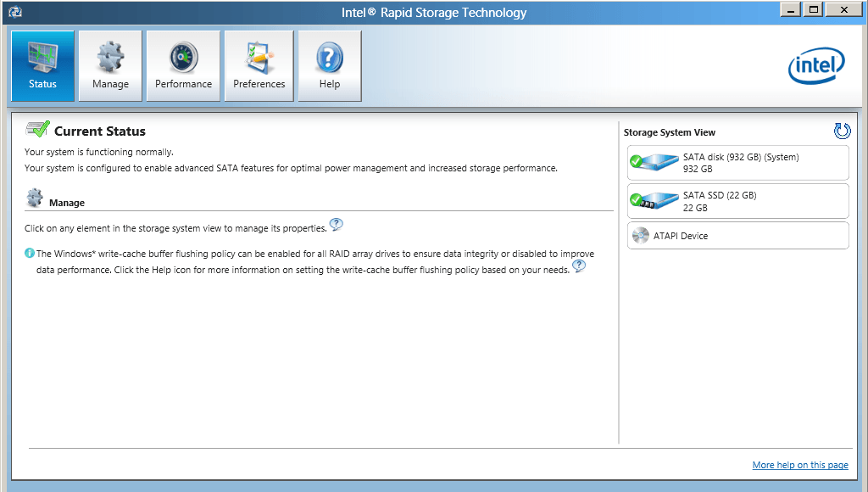Viewport: 868px width, 492px height.
Task: Maximize the Intel Rapid Storage Technology window
Action: tap(813, 10)
